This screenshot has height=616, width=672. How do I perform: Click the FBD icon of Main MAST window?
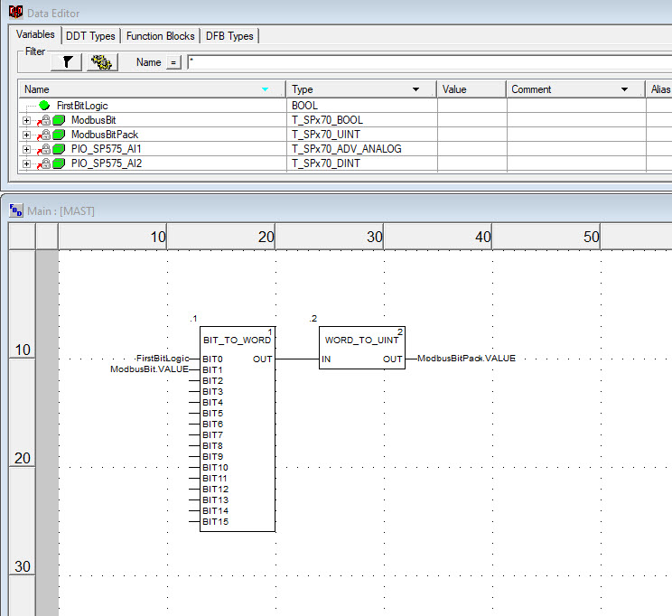click(x=16, y=210)
